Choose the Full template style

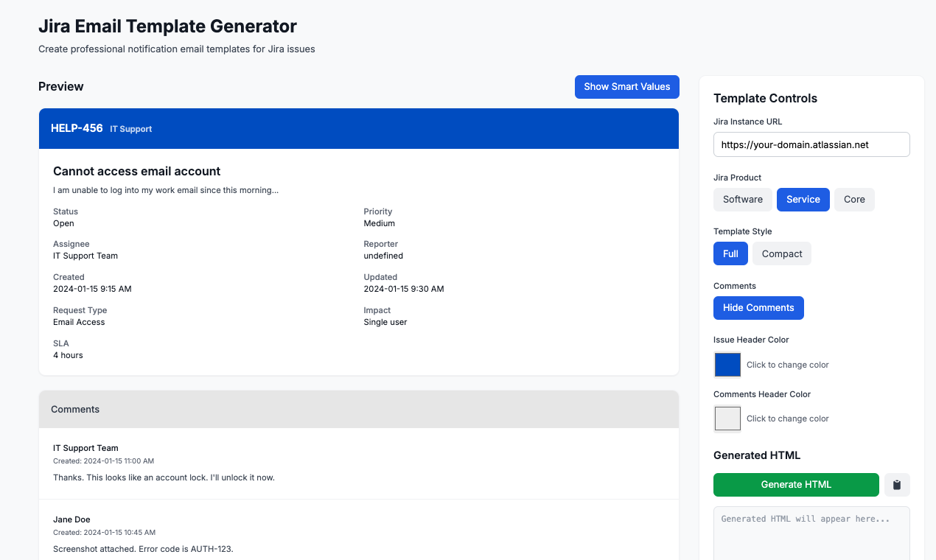(x=730, y=253)
